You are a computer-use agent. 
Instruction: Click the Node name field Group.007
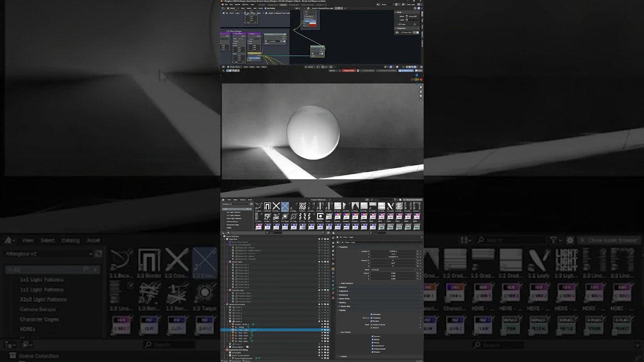click(x=413, y=16)
